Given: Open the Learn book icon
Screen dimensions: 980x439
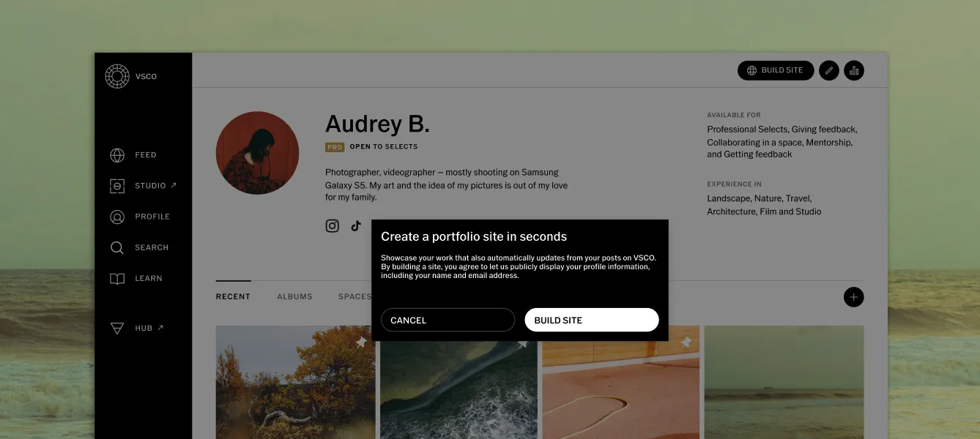Looking at the screenshot, I should pyautogui.click(x=117, y=279).
